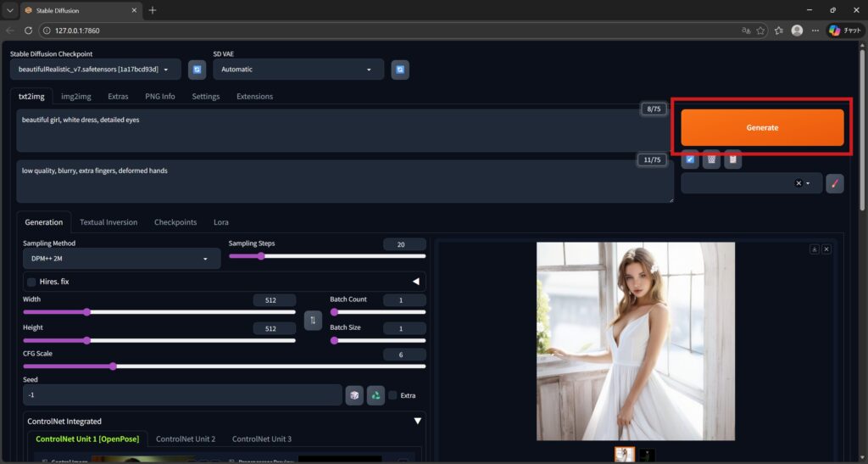Click the CFG Scale slider handle

tap(113, 366)
